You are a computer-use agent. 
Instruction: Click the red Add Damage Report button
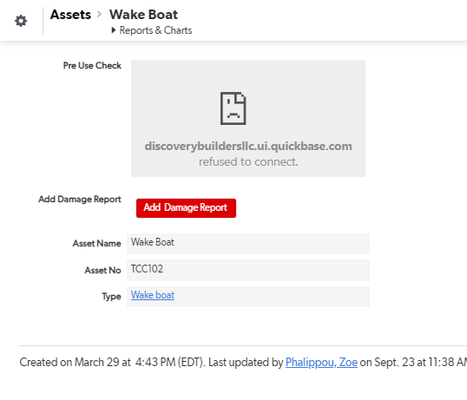click(x=186, y=208)
